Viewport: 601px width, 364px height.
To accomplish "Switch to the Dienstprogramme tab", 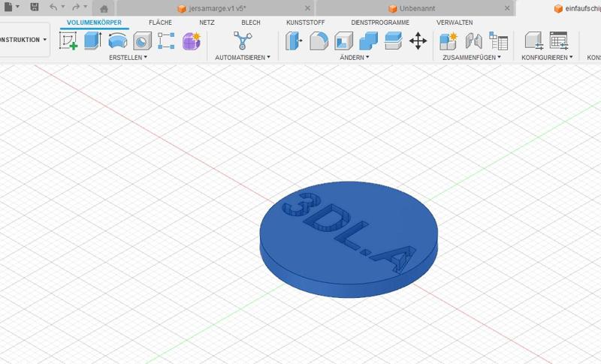I will tap(380, 23).
